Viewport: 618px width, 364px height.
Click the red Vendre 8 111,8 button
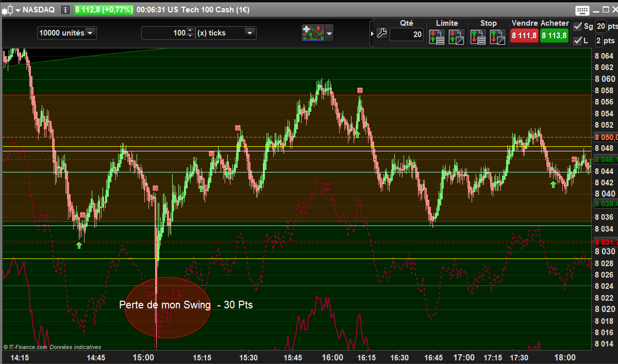coord(524,36)
